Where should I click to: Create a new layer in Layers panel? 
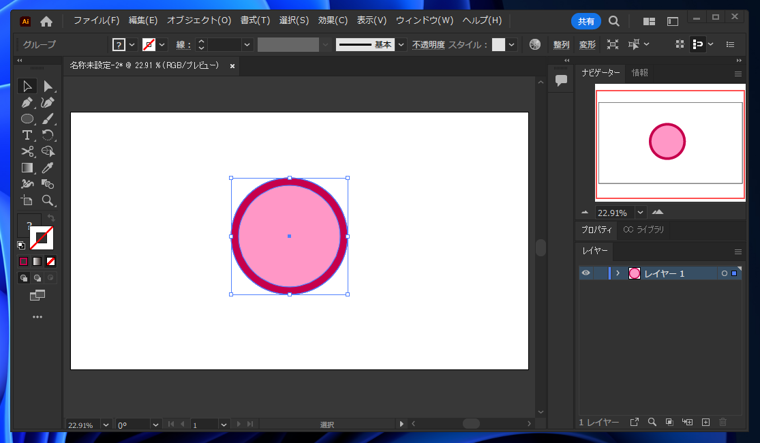tap(705, 423)
